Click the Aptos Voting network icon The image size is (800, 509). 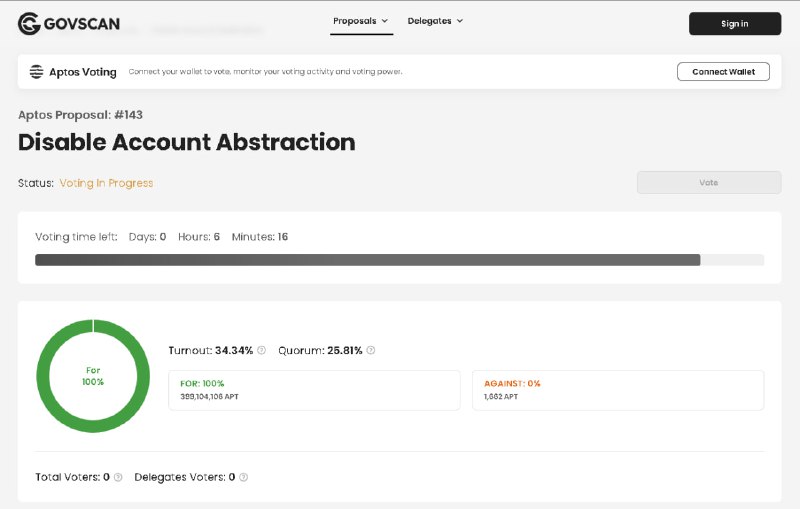click(36, 72)
